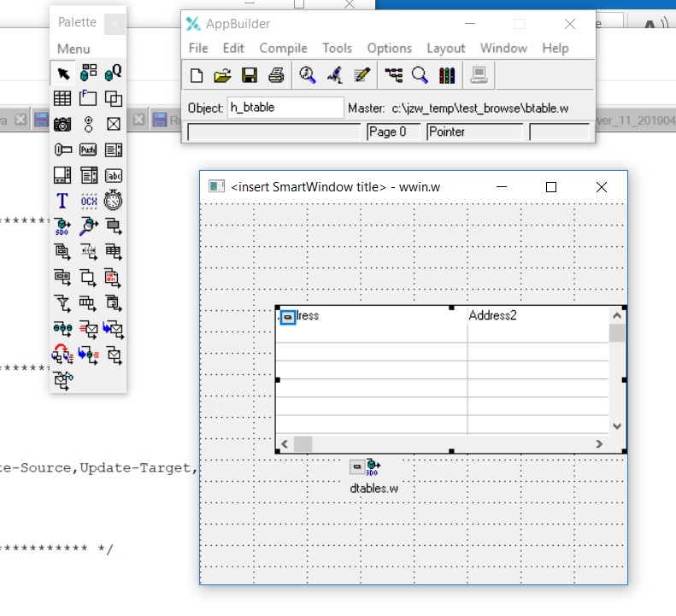Click the browse horizontal scrollbar right arrow
This screenshot has height=616, width=676.
599,443
